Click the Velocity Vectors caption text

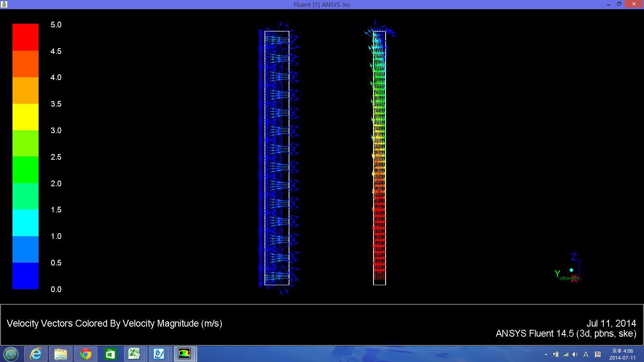coord(114,324)
